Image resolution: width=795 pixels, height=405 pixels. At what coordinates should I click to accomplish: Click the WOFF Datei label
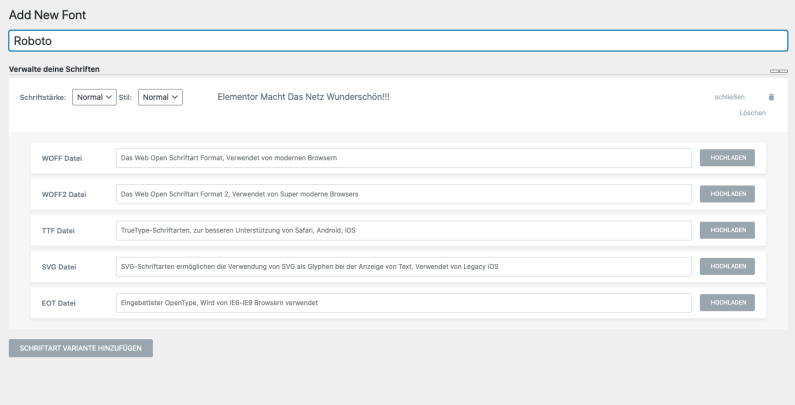(x=62, y=158)
